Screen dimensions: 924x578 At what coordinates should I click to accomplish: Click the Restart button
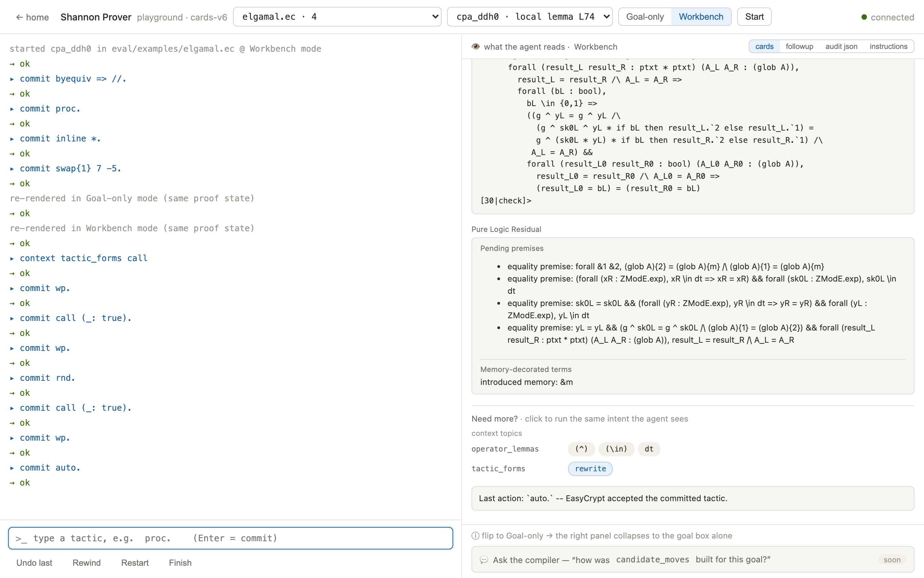(135, 563)
